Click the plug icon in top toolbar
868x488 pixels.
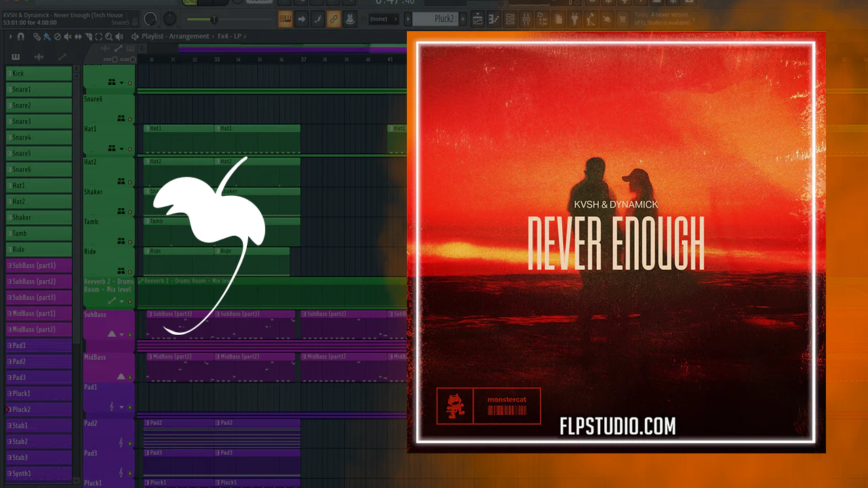575,19
